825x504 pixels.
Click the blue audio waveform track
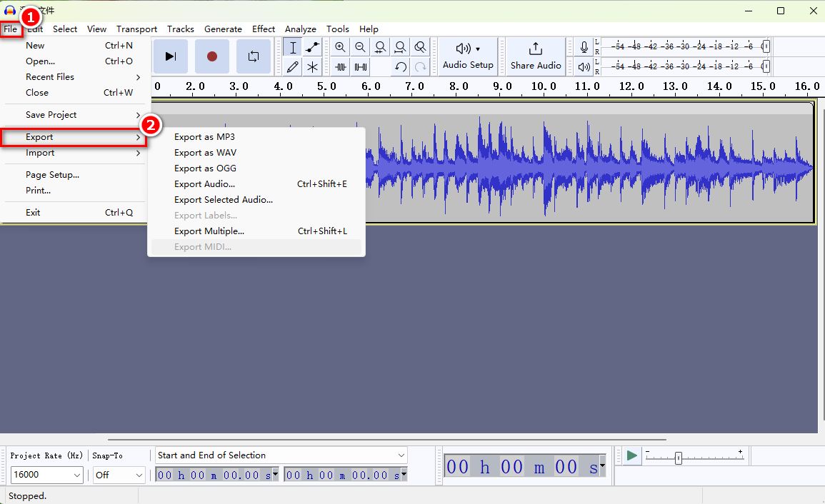(x=589, y=168)
